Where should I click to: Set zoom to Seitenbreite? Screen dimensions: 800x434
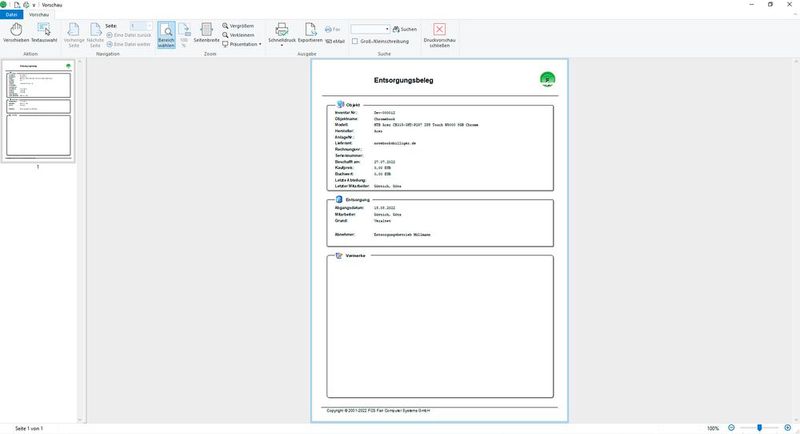click(x=206, y=35)
